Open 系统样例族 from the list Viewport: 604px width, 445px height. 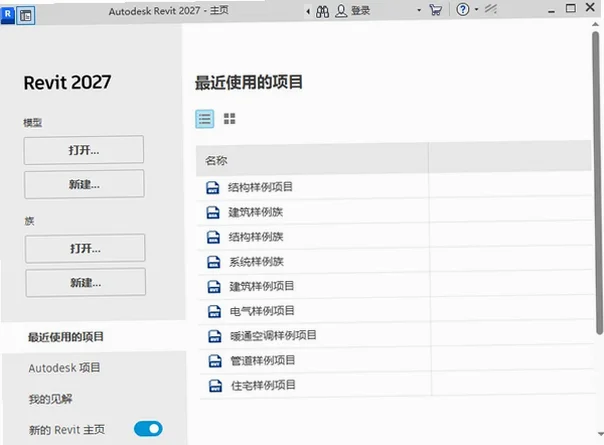point(257,262)
